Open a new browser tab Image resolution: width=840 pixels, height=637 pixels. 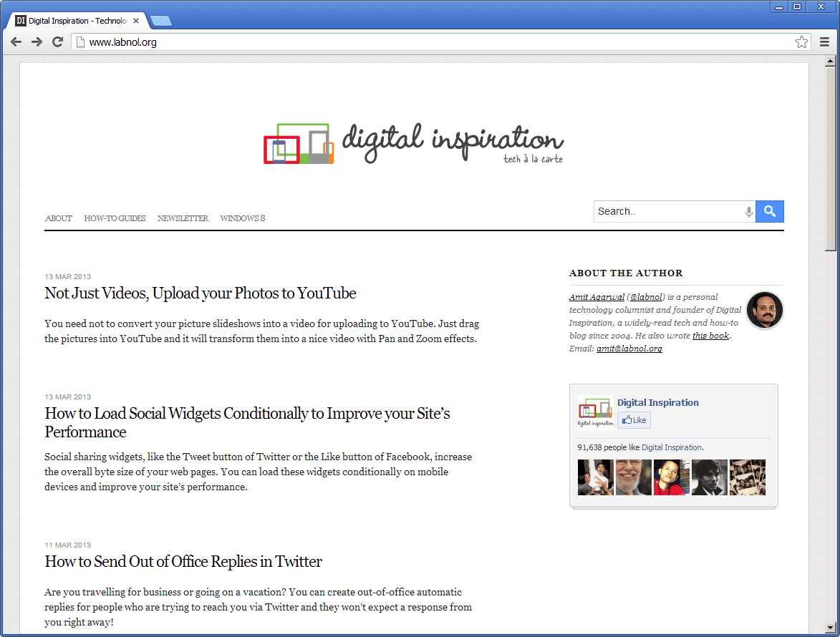(x=160, y=21)
